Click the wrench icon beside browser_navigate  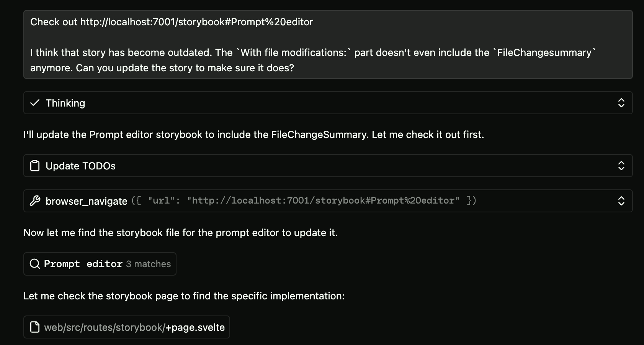(x=35, y=201)
